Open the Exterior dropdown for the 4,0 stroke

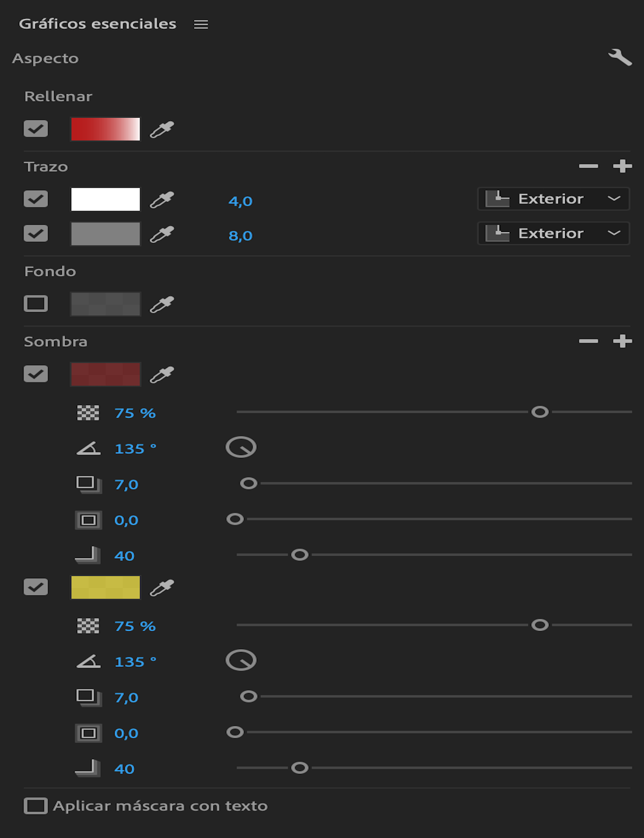pos(553,199)
